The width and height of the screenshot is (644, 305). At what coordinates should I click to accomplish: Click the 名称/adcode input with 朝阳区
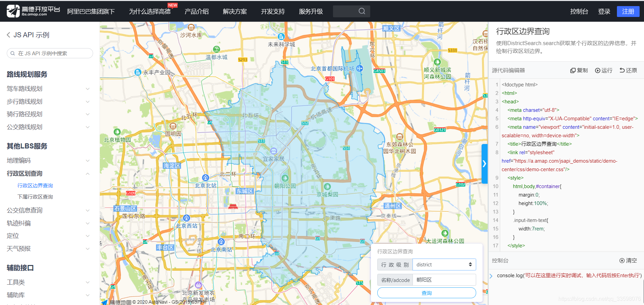(x=444, y=280)
